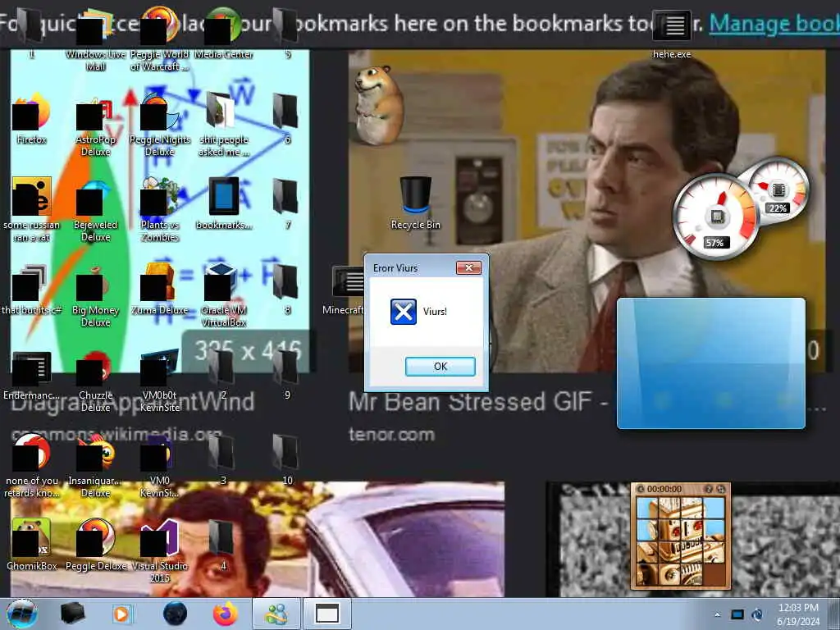Select the GhomikBox desktop icon
The image size is (840, 630).
31,546
